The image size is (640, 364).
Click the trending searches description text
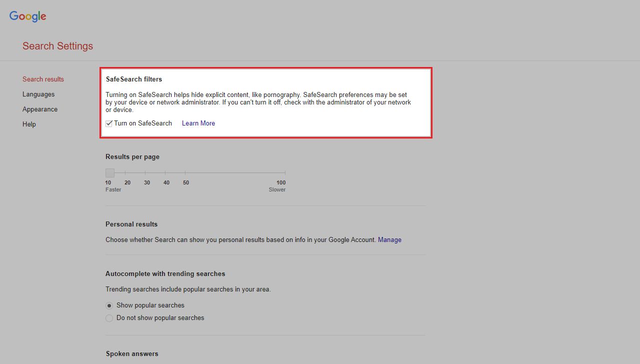tap(188, 289)
